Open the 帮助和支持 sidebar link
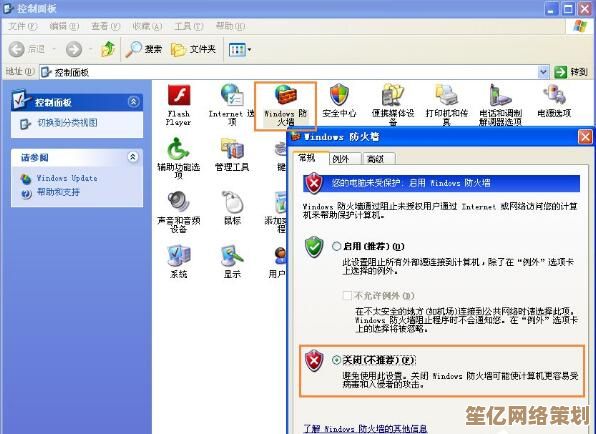The image size is (596, 434). click(58, 192)
